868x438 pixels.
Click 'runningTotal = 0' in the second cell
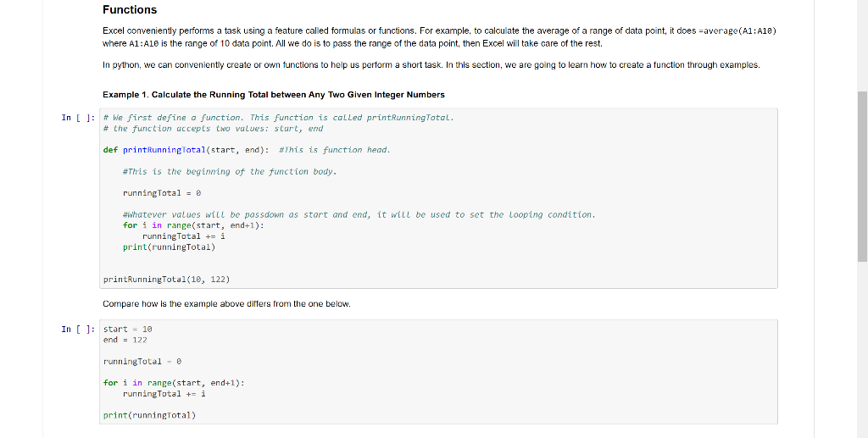(x=142, y=362)
